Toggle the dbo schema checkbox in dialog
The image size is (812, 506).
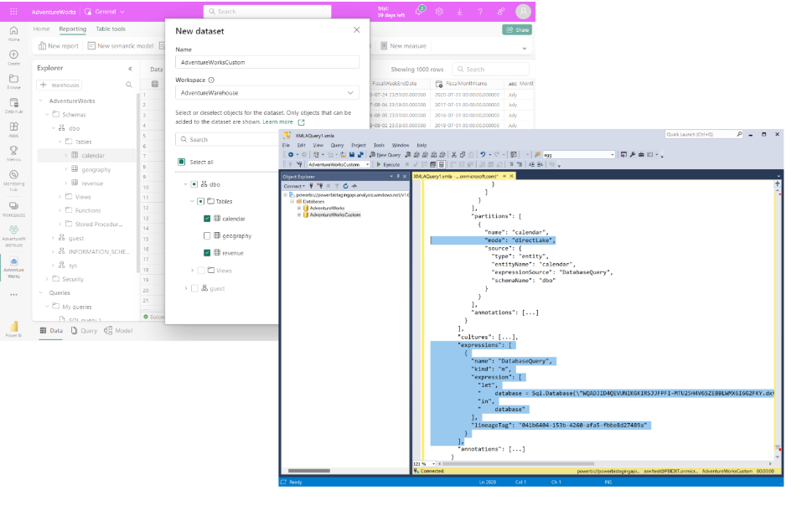click(194, 184)
